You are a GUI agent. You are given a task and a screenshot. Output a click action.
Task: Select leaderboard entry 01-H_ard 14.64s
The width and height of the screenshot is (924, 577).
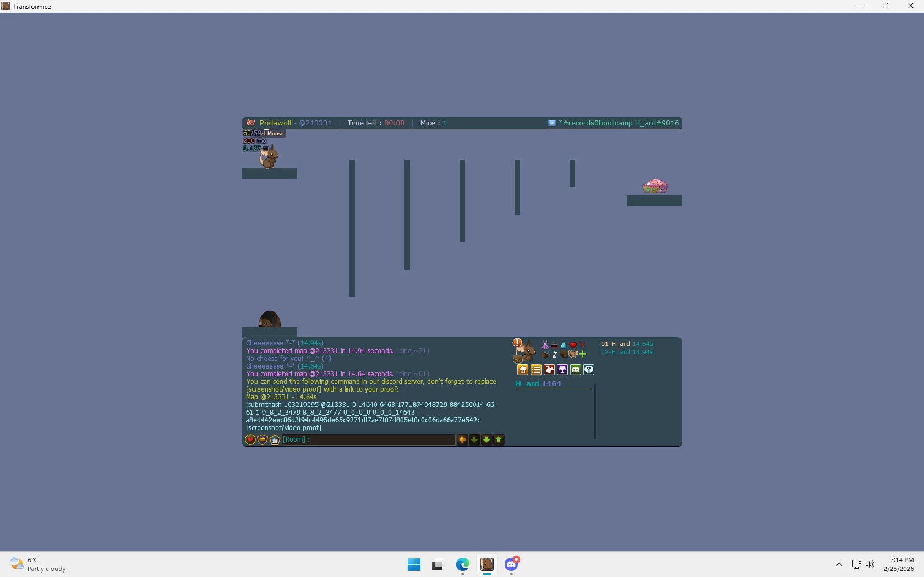point(627,344)
